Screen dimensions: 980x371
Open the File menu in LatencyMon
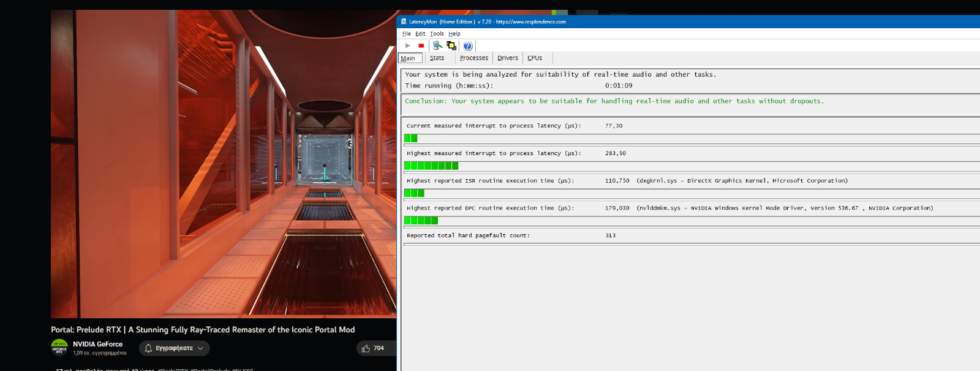pos(407,34)
